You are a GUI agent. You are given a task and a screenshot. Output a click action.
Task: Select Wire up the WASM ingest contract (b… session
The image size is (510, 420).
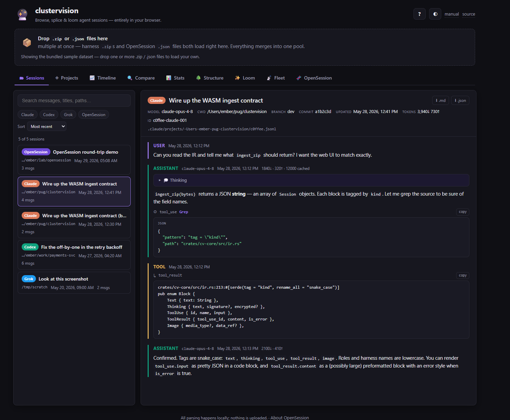(74, 223)
